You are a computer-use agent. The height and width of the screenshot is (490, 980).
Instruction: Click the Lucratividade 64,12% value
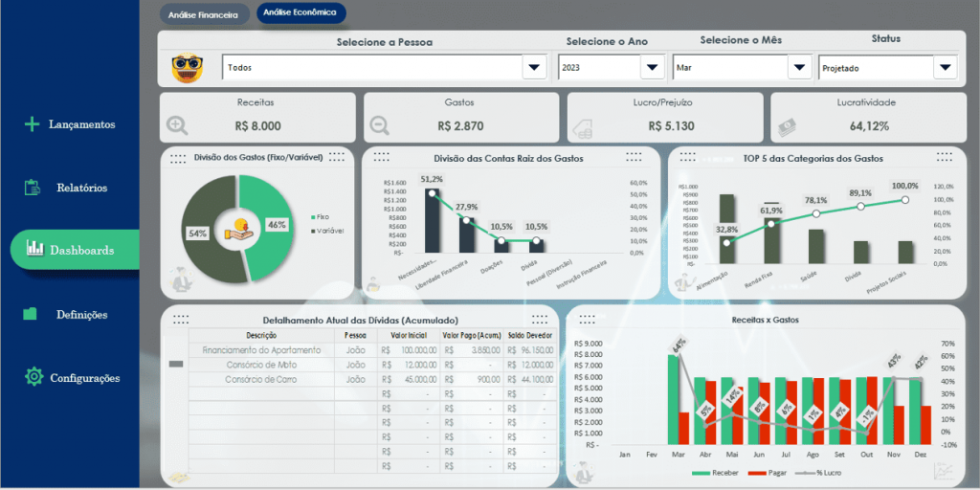869,125
